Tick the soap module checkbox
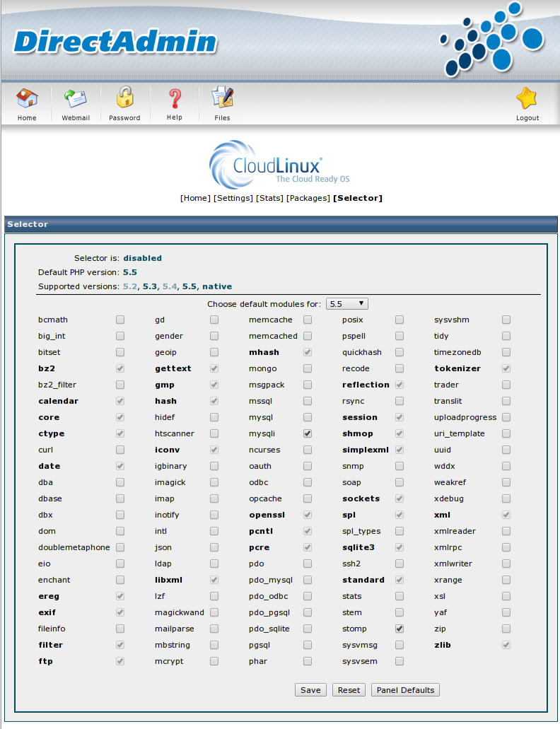This screenshot has height=729, width=560. 399,483
